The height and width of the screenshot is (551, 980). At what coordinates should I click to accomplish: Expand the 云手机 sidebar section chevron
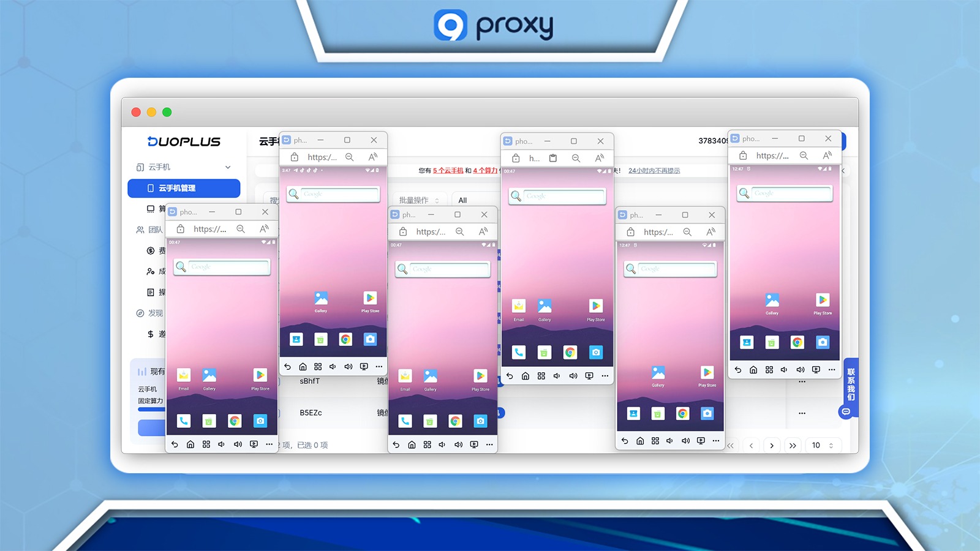tap(228, 167)
